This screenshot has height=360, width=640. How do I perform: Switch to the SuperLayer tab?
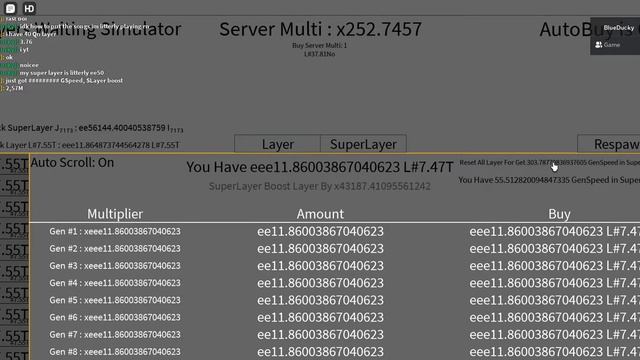(363, 144)
